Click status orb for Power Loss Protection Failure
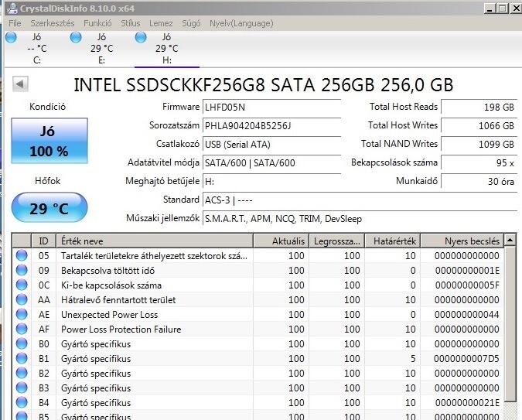Screen dimensions: 522x420 click(x=22, y=330)
